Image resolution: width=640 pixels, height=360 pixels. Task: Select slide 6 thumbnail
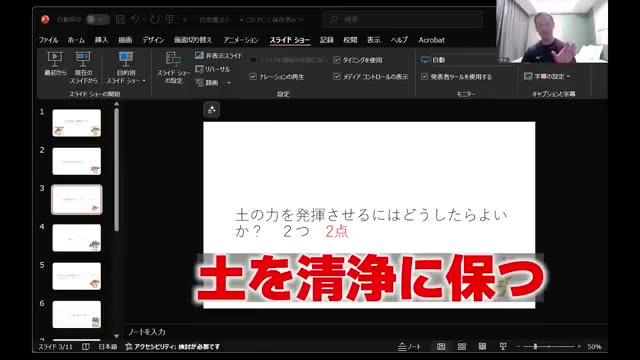tap(77, 314)
